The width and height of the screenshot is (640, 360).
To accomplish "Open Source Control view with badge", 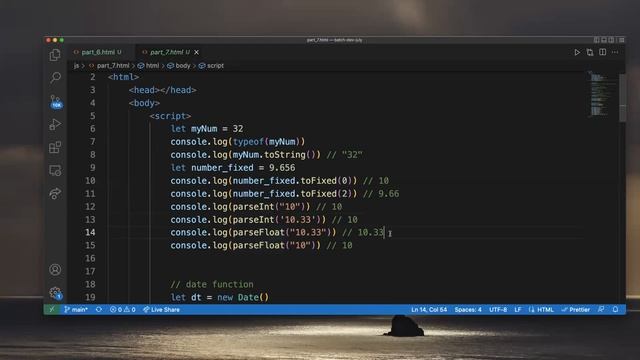I will tap(56, 102).
